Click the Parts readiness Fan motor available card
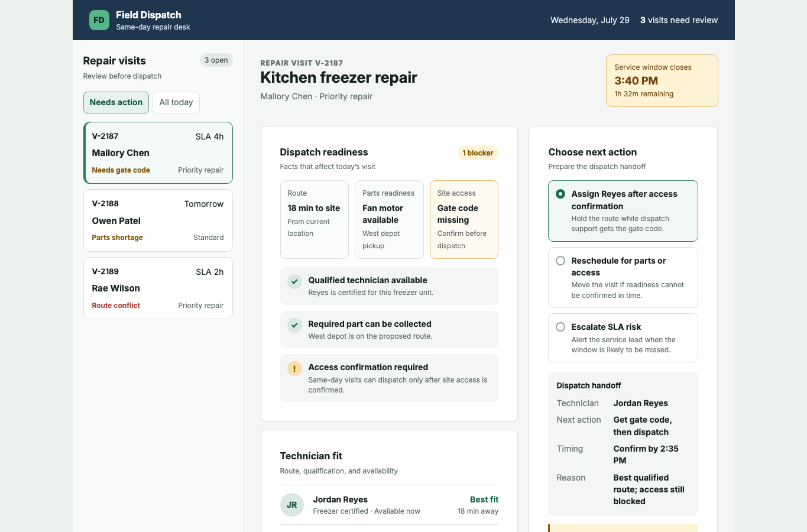 pos(389,219)
